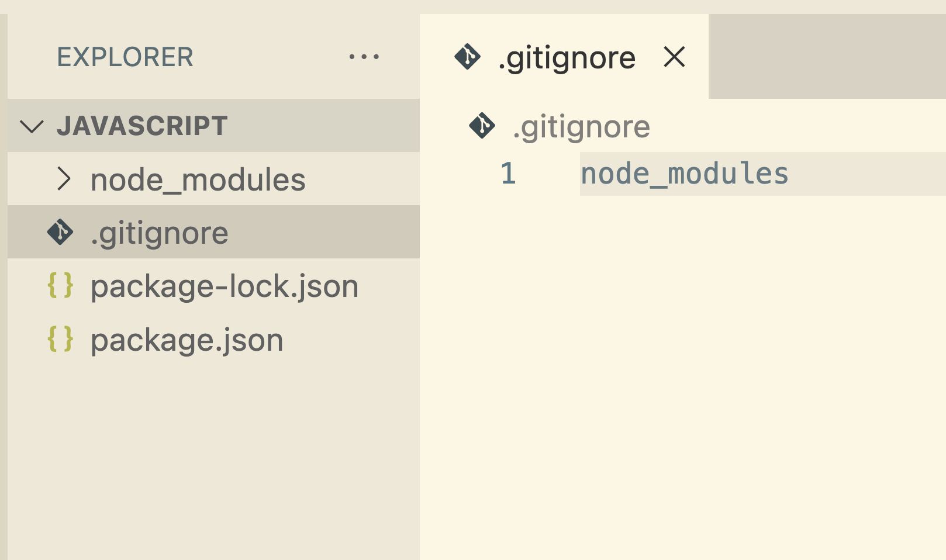The width and height of the screenshot is (946, 560).
Task: Expand the node_modules folder
Action: tap(64, 180)
